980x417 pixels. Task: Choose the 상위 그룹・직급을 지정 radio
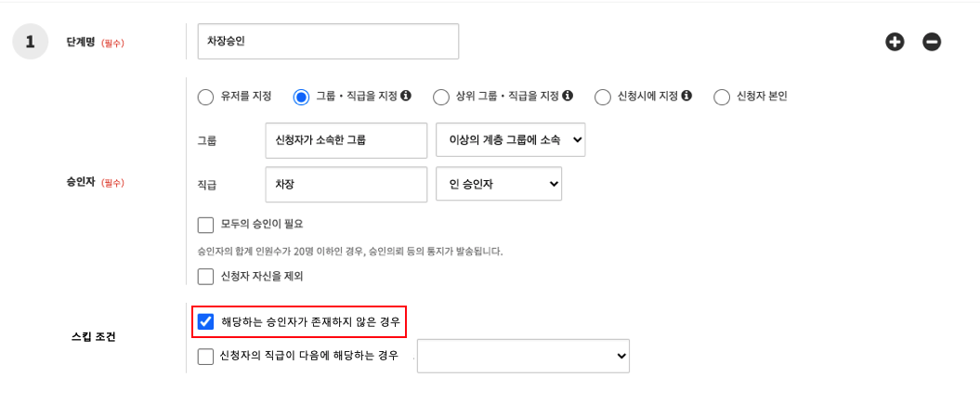click(441, 97)
